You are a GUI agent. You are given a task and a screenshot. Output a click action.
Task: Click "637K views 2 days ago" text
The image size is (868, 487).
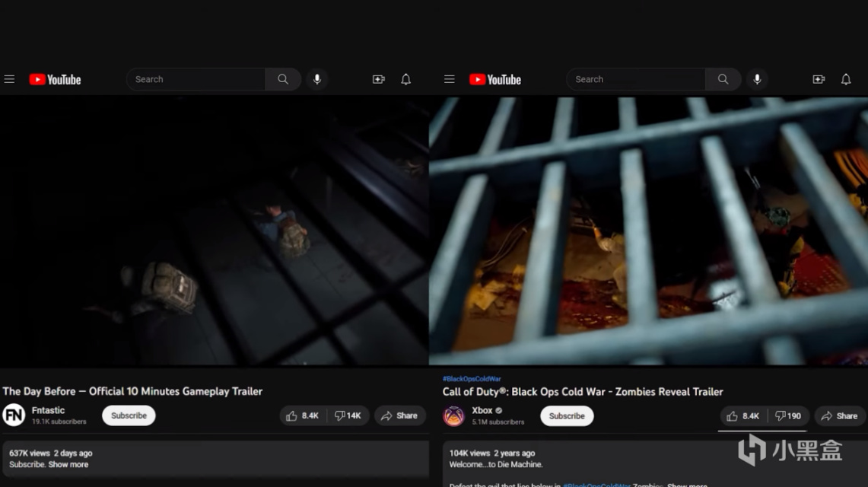(50, 453)
